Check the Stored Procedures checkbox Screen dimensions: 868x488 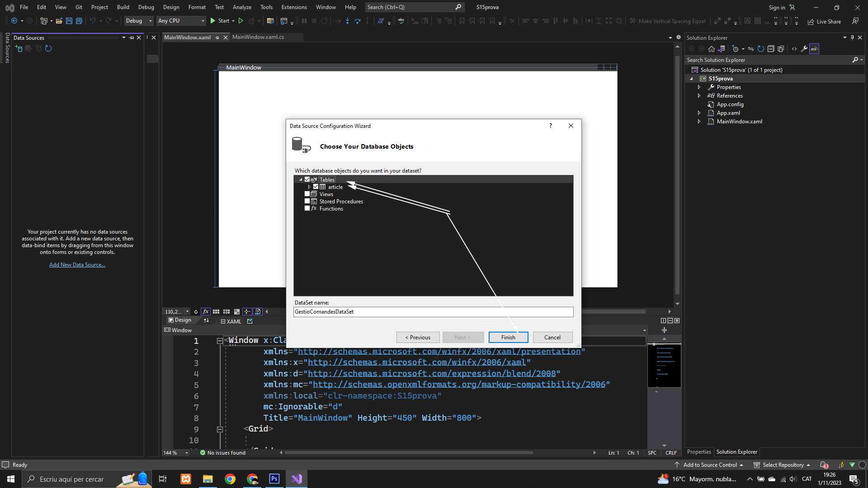tap(307, 202)
